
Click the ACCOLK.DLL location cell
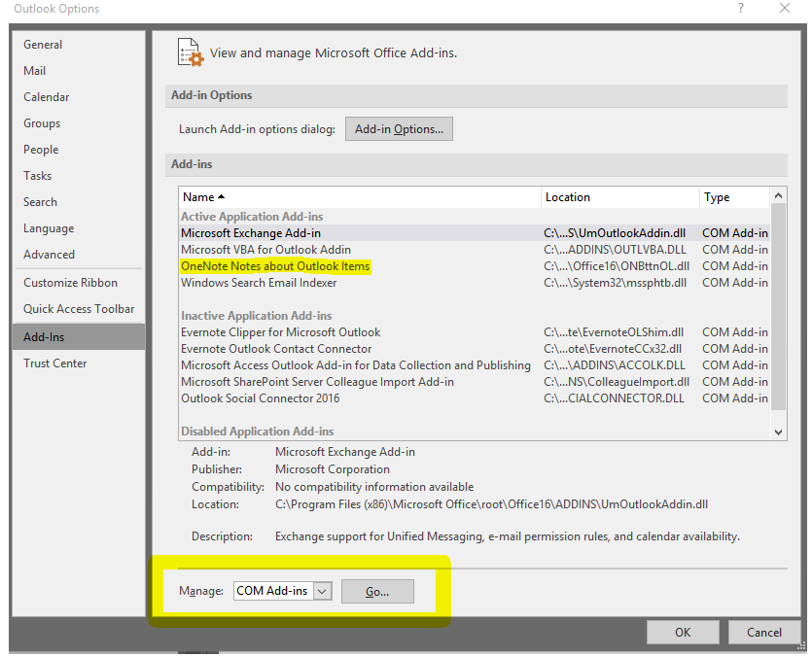coord(615,365)
